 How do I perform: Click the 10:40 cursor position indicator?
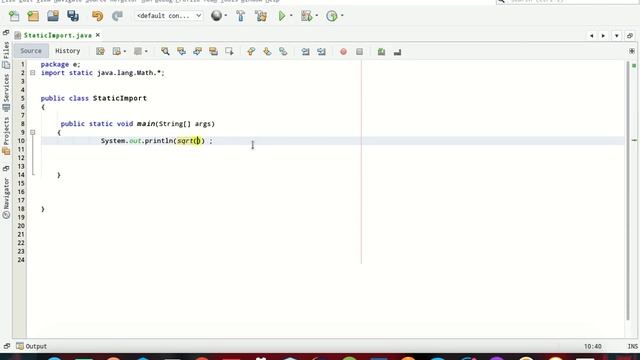coord(592,346)
